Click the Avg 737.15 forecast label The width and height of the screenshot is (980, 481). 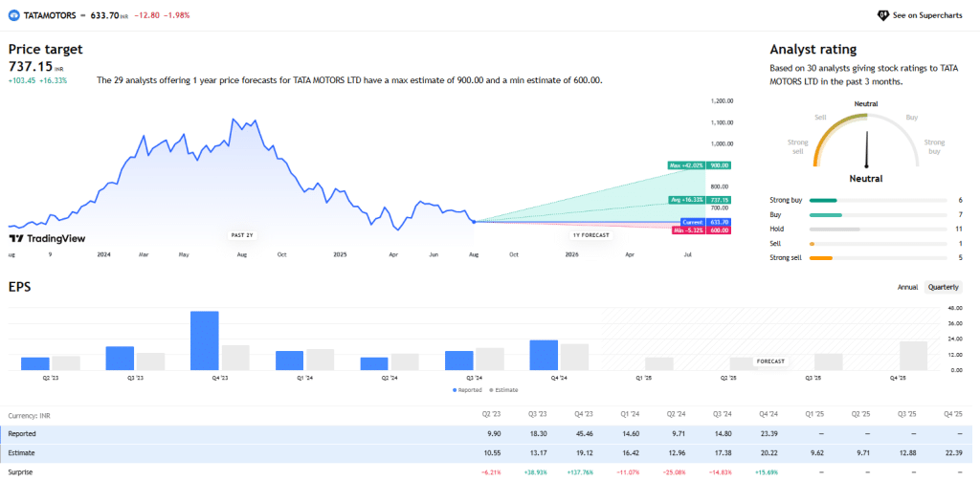tap(700, 200)
